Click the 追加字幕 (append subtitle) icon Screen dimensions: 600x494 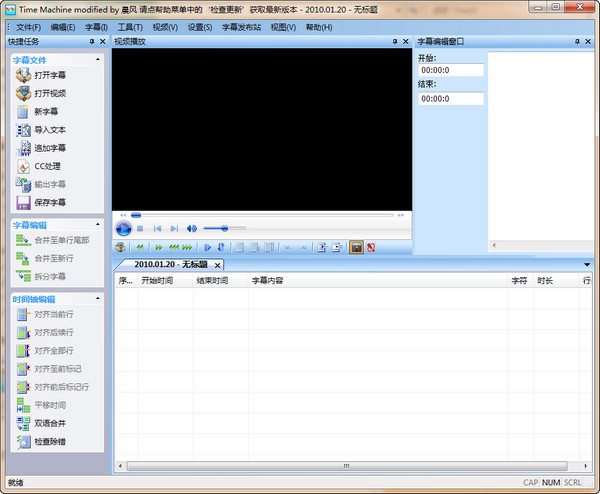[x=24, y=148]
